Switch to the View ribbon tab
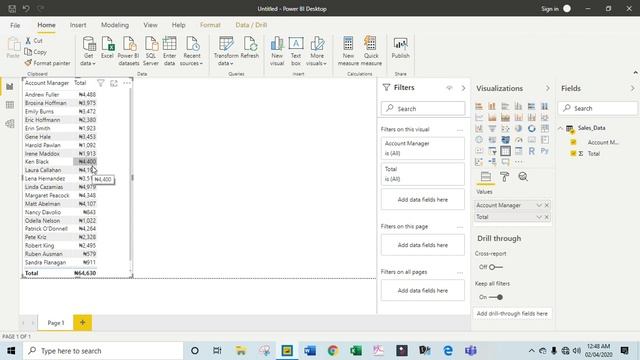Screen dimensions: 640x360 150,25
